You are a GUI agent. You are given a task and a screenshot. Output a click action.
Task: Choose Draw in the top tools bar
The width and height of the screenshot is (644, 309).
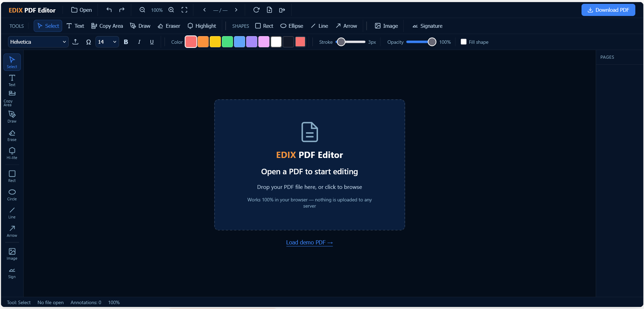(x=140, y=26)
